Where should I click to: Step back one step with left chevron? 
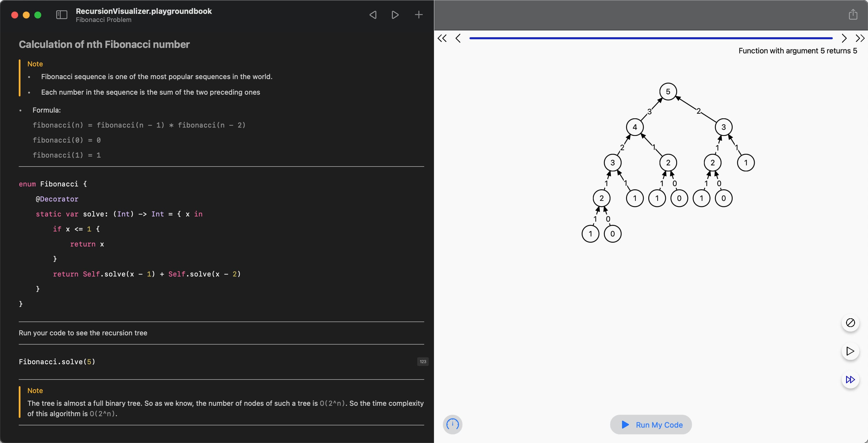[x=458, y=38]
